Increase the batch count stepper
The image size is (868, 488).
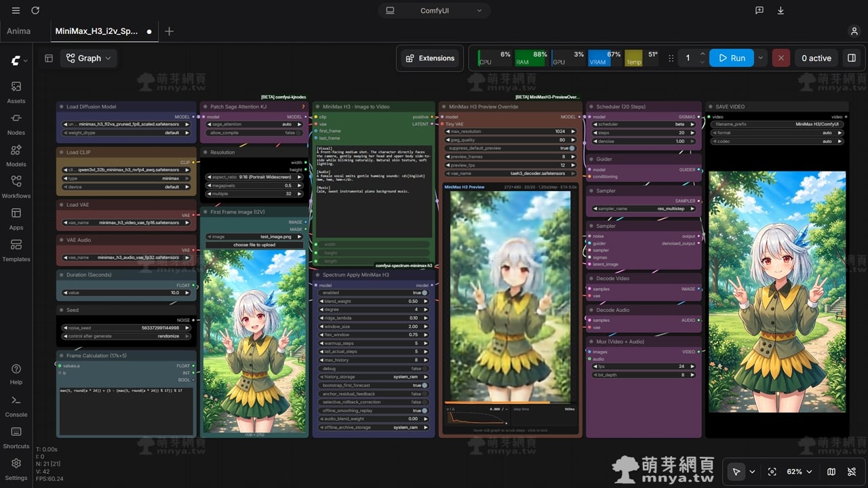click(x=703, y=54)
